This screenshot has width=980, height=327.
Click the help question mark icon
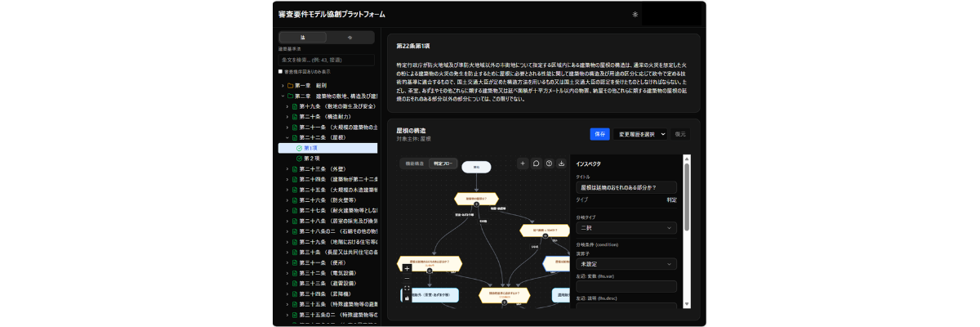click(550, 163)
